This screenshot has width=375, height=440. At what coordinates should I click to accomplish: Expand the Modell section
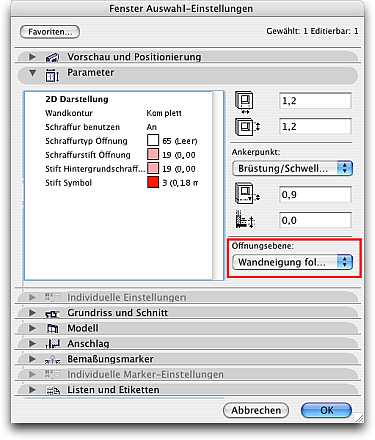32,328
